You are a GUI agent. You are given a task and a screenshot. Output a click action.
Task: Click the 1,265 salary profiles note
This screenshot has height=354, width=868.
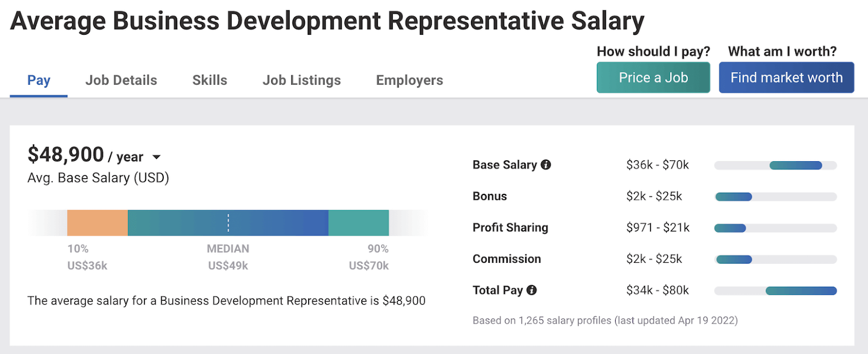604,320
